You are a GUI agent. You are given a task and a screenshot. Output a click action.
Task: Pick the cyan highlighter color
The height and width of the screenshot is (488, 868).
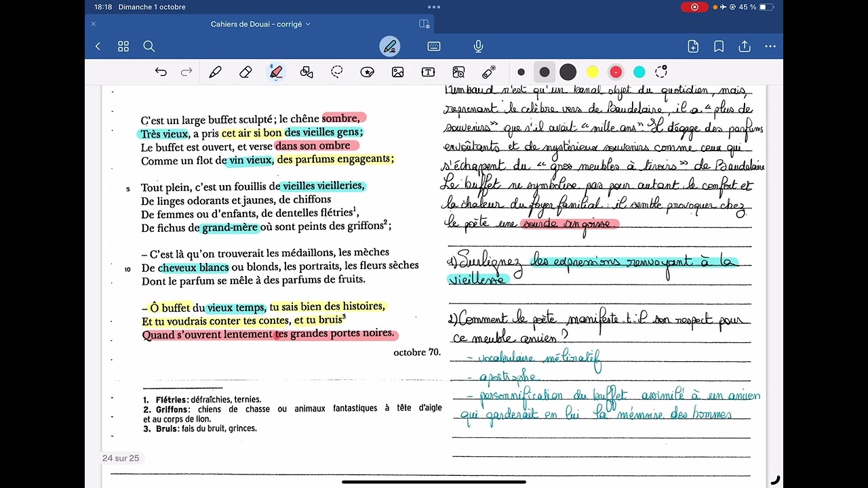[x=639, y=72]
